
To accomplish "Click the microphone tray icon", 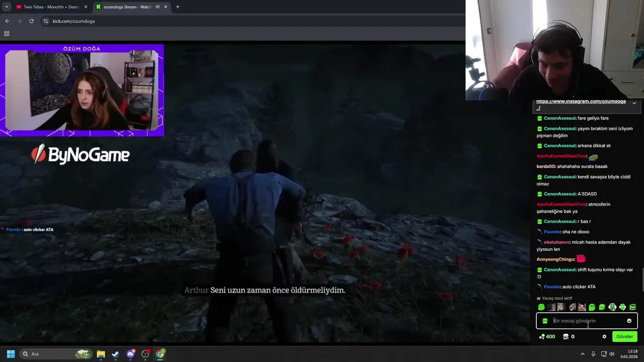I will (593, 354).
